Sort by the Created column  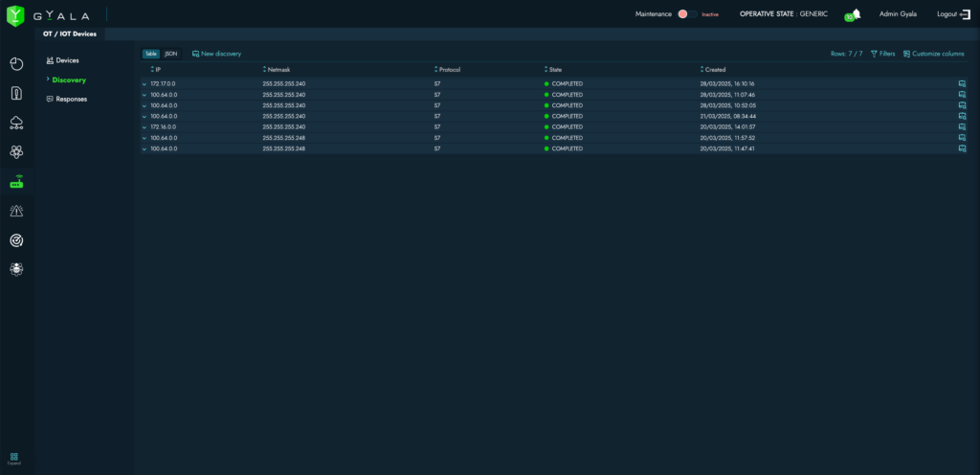pos(714,70)
